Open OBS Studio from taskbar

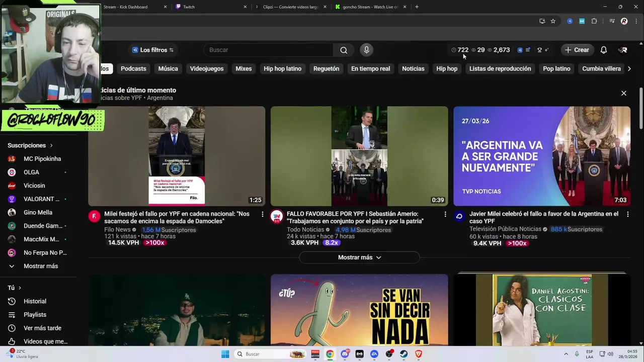pos(389,354)
